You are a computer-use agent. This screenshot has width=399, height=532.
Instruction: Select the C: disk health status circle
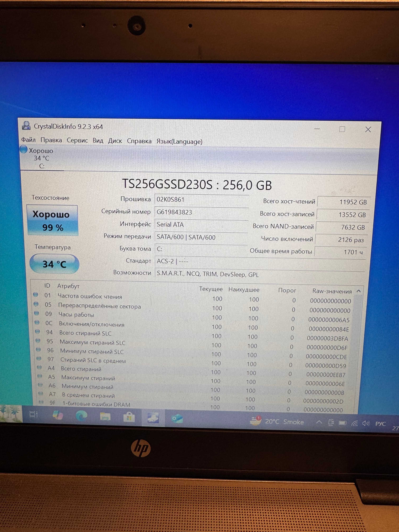coord(24,149)
